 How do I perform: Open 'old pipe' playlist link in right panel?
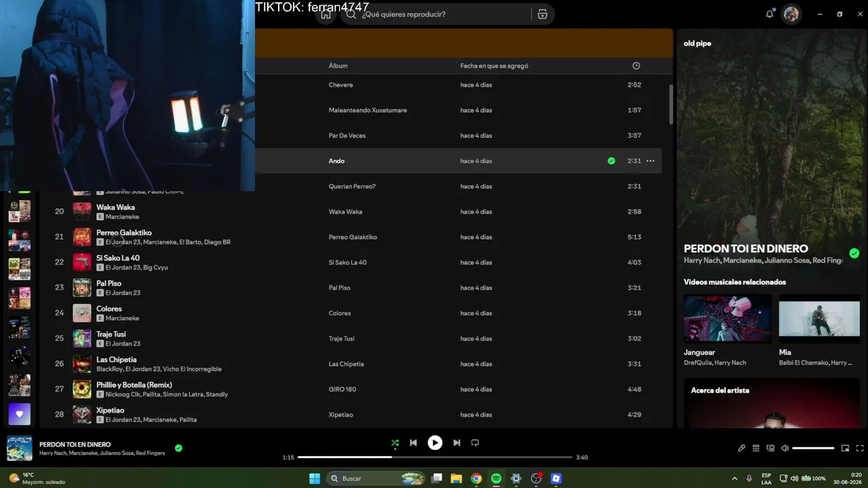point(698,43)
